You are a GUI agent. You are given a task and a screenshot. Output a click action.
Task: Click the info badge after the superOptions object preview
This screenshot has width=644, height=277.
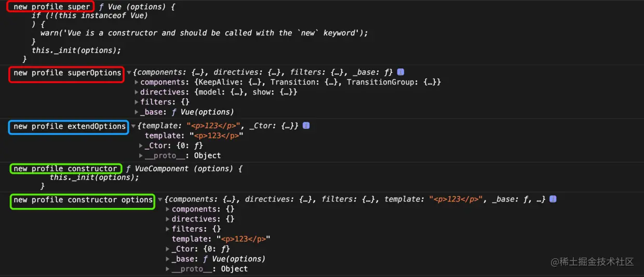(400, 73)
